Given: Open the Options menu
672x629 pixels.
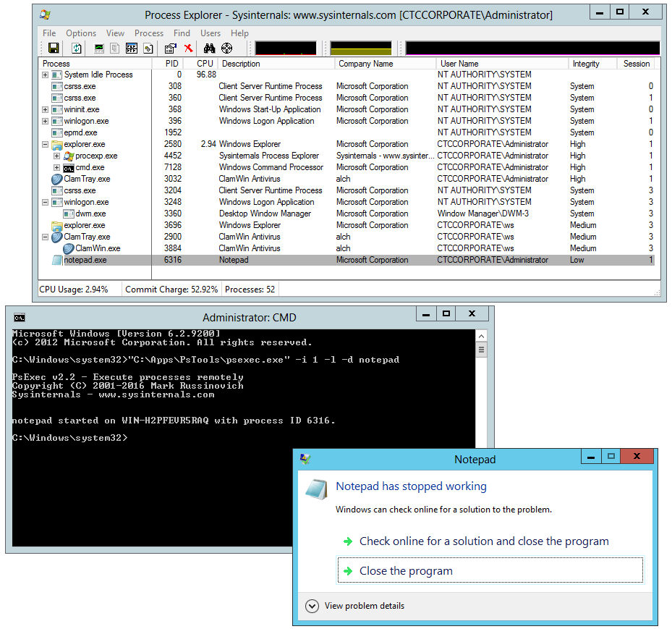Looking at the screenshot, I should pos(81,33).
